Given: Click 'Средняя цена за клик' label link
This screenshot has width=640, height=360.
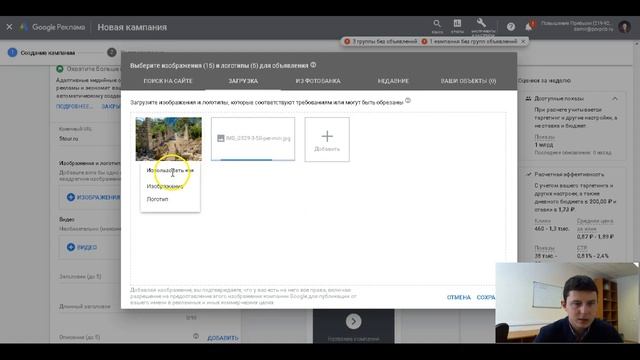Looking at the screenshot, I should coord(595,225).
